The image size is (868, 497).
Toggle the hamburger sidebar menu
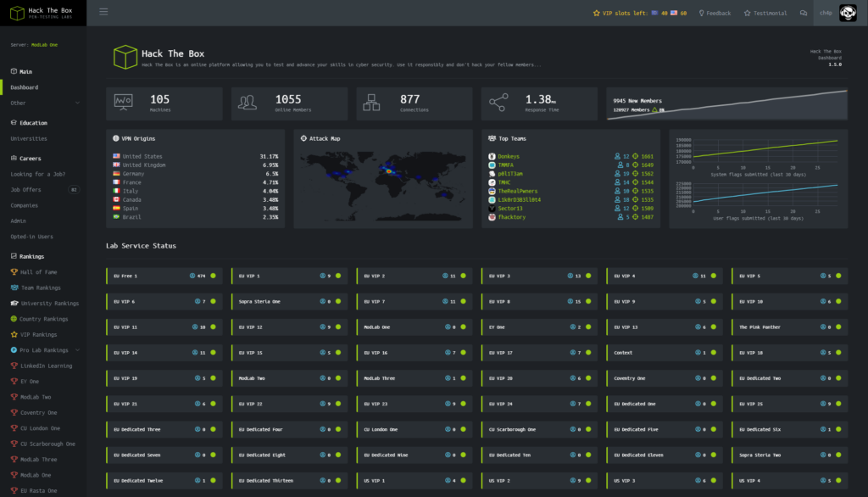pos(103,12)
